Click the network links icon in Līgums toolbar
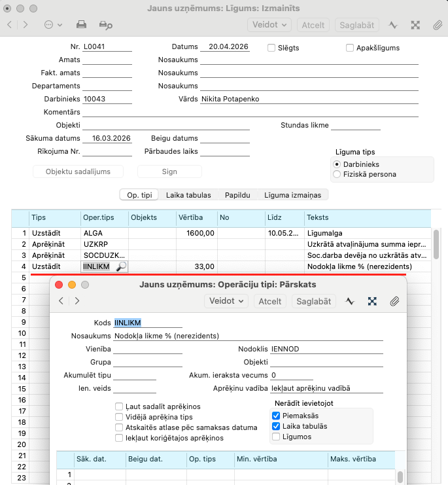This screenshot has width=448, height=485. pos(415,25)
